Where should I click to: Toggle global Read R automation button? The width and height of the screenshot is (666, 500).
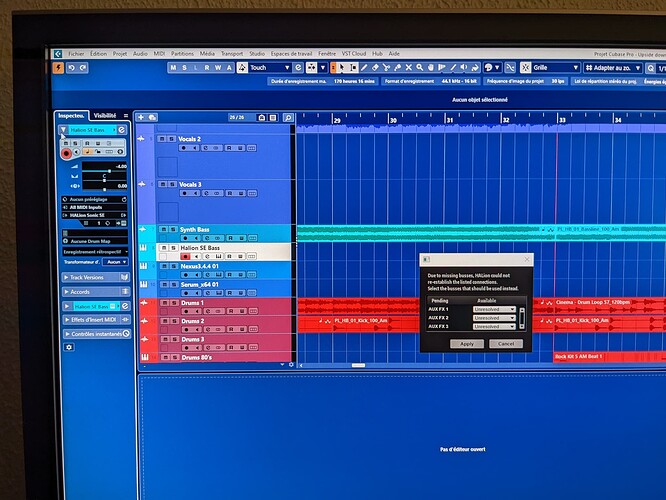coord(207,68)
